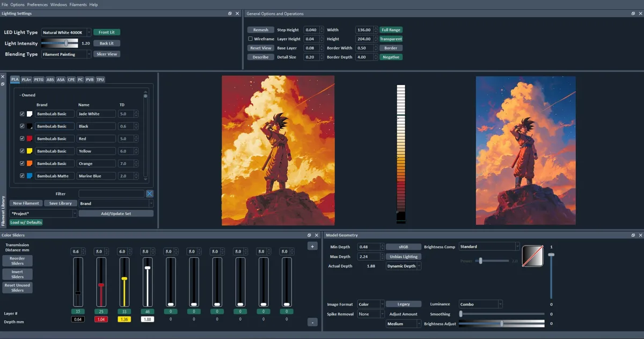Toggle the Front Lit lighting mode
644x339 pixels.
(107, 32)
